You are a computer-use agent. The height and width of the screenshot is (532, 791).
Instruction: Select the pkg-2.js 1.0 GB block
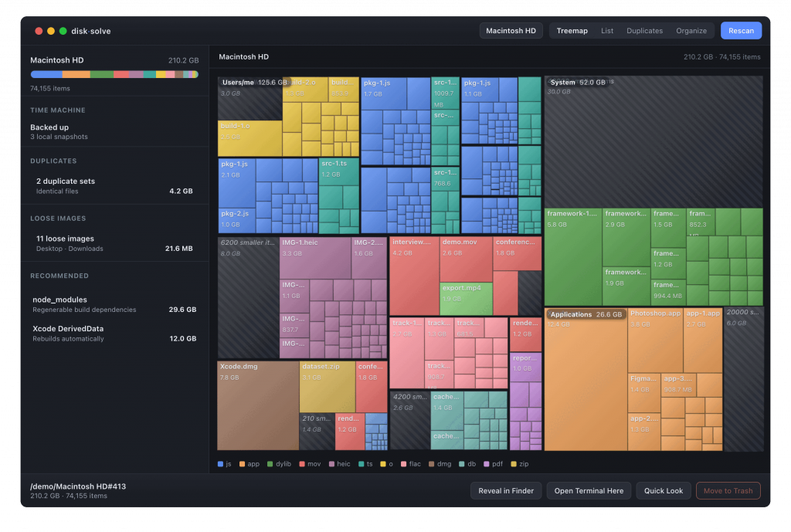[236, 220]
